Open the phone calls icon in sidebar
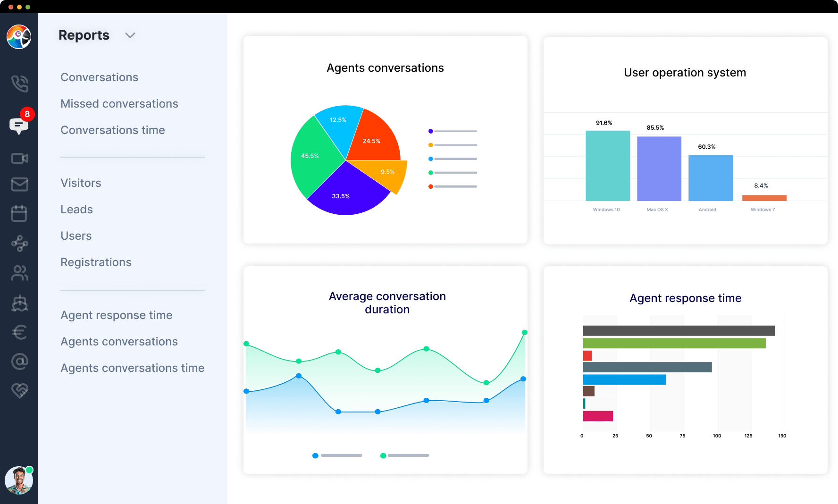 coord(19,84)
